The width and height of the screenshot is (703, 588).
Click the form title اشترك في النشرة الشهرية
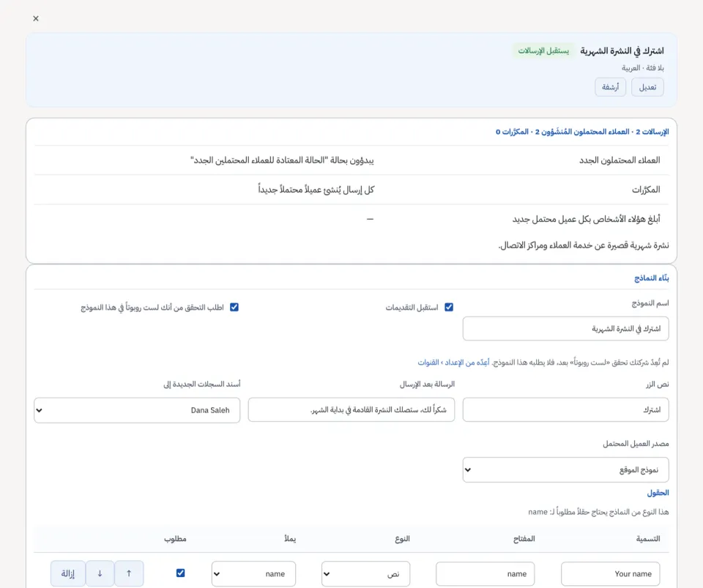pos(622,51)
